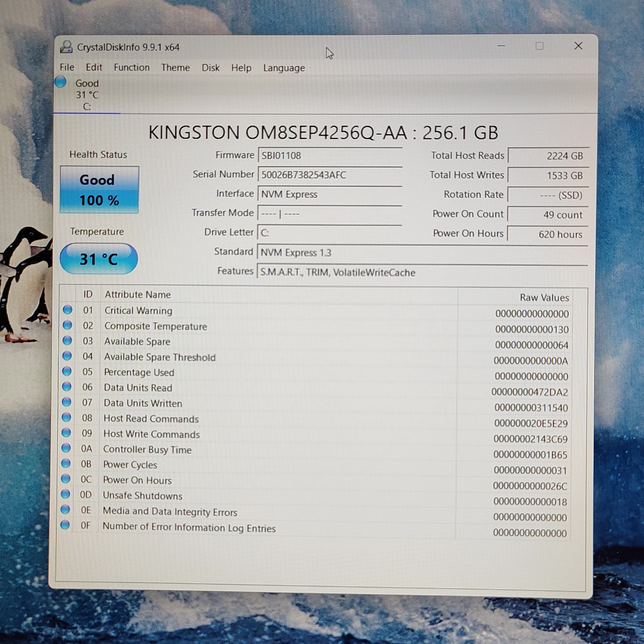Screen dimensions: 644x644
Task: Click the Standard field NVM Express 1.3
Action: pyautogui.click(x=422, y=253)
